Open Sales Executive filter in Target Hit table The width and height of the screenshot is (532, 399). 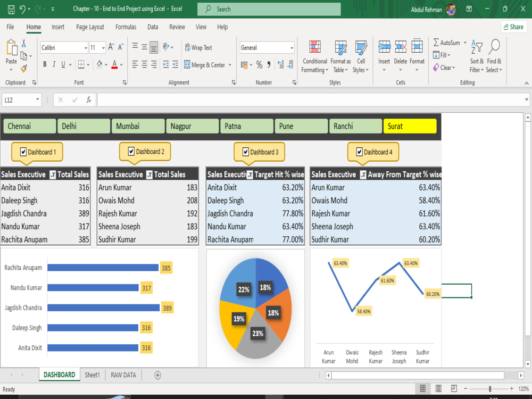[250, 174]
